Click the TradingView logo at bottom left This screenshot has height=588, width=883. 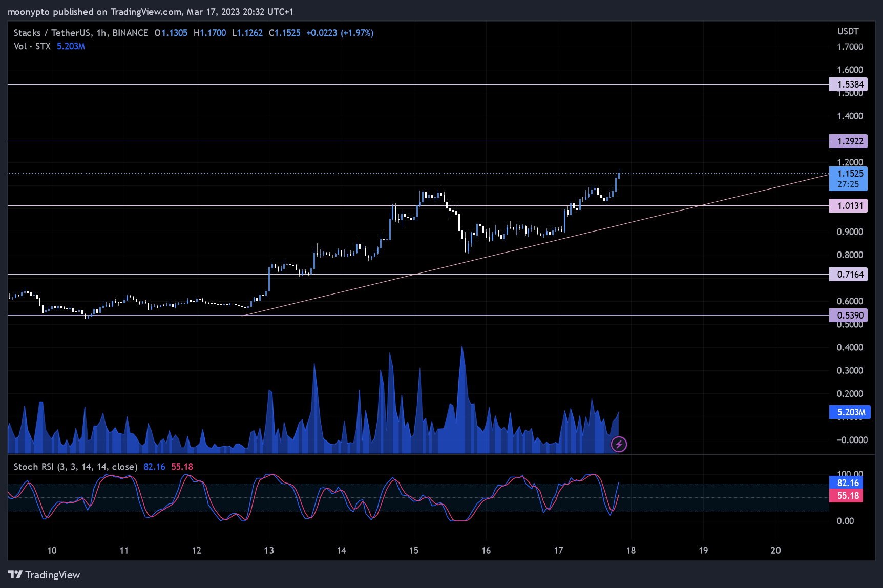tap(44, 575)
